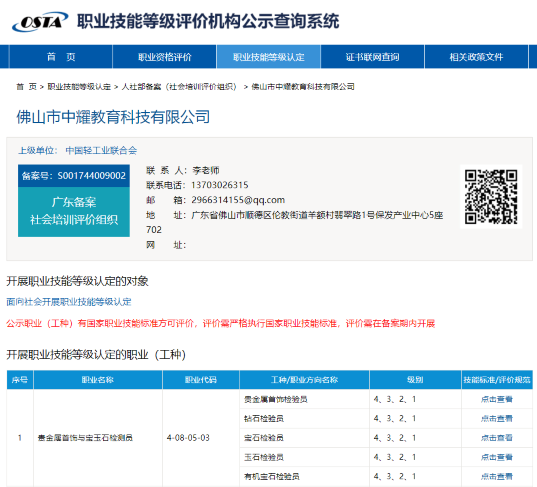Screen dimensions: 537x487
Task: Click 职业技能等级认定 in the breadcrumb
Action: pos(79,87)
